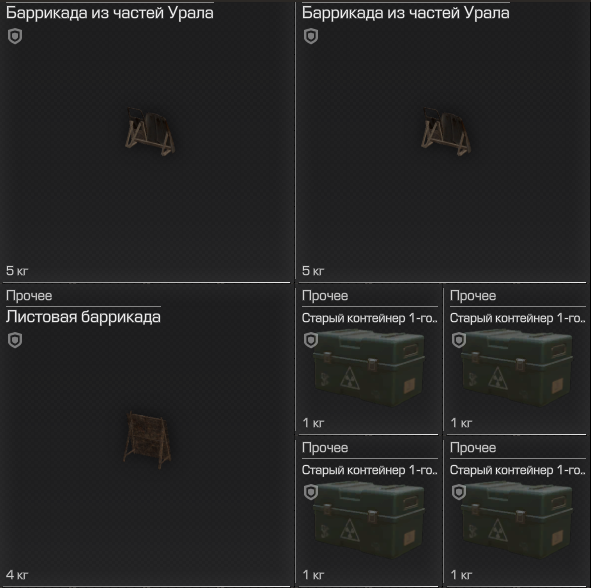Select the top-right Ural parts barricade model

click(446, 132)
